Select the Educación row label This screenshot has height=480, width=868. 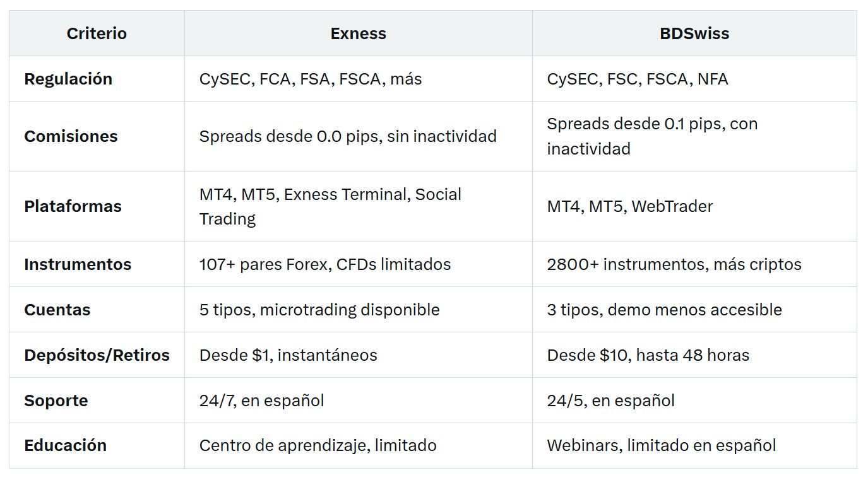tap(66, 445)
